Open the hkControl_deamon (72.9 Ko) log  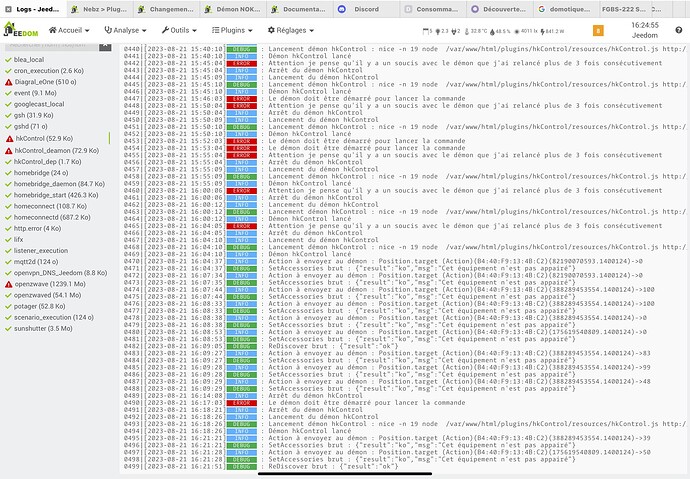point(52,150)
